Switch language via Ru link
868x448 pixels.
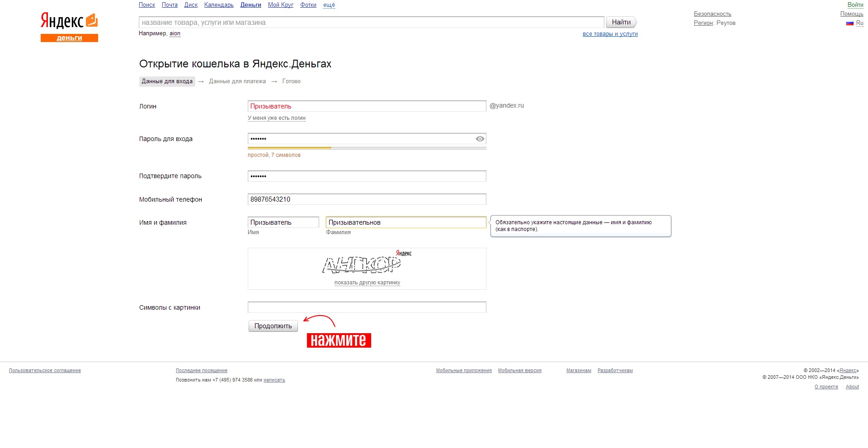860,23
